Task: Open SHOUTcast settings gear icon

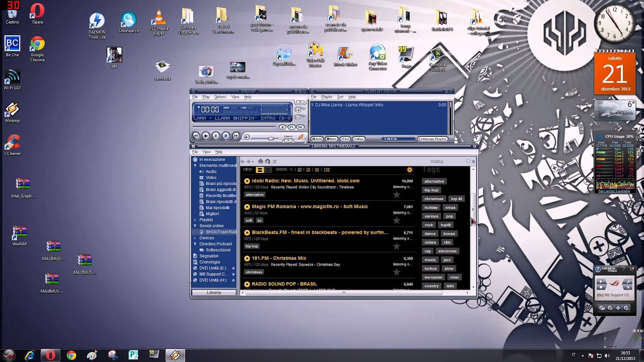Action: (410, 170)
